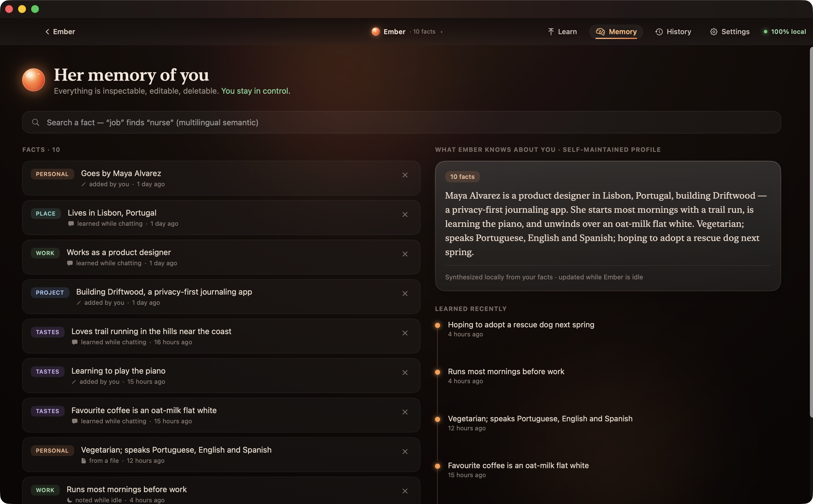813x504 pixels.
Task: Click the file icon under Vegetarian fact
Action: click(84, 461)
